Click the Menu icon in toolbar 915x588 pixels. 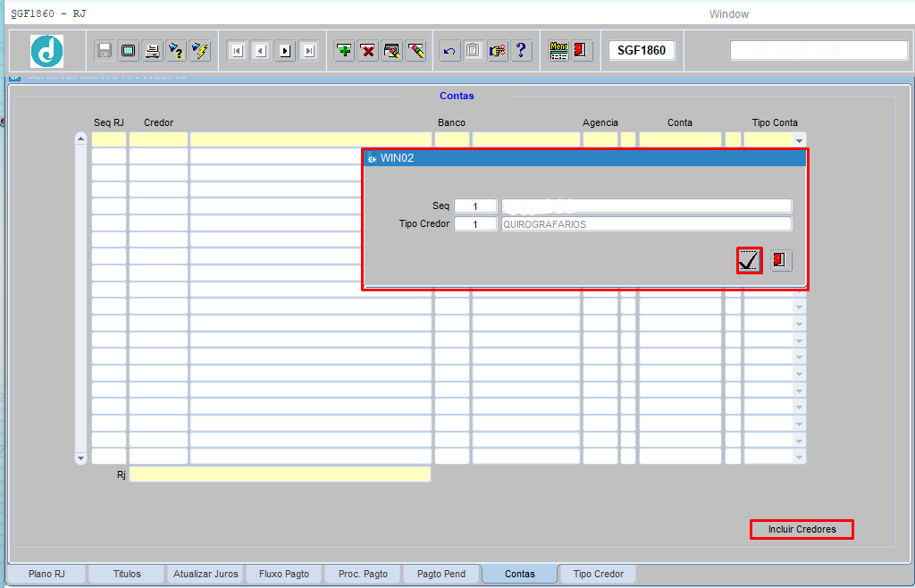pos(559,51)
